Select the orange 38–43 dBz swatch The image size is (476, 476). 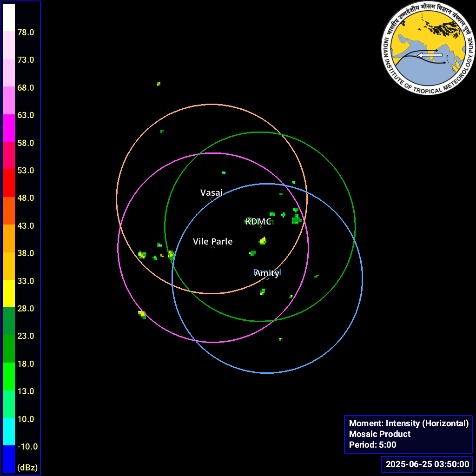click(9, 238)
